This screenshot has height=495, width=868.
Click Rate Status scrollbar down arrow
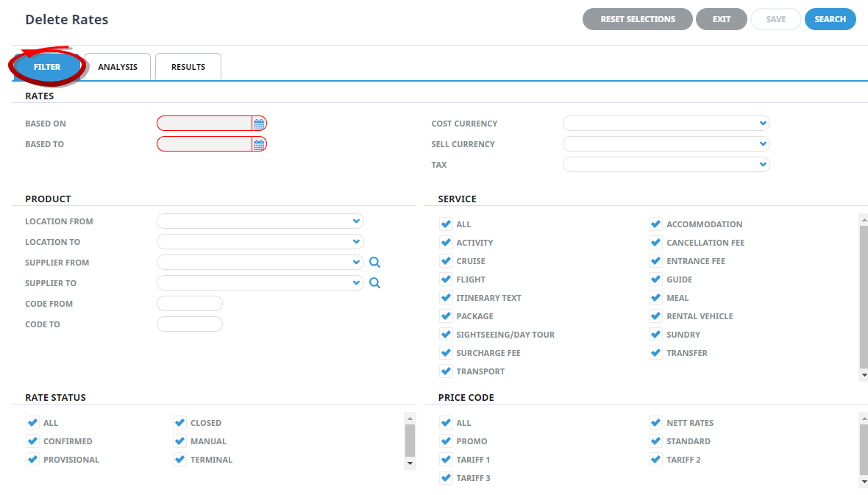coord(410,463)
